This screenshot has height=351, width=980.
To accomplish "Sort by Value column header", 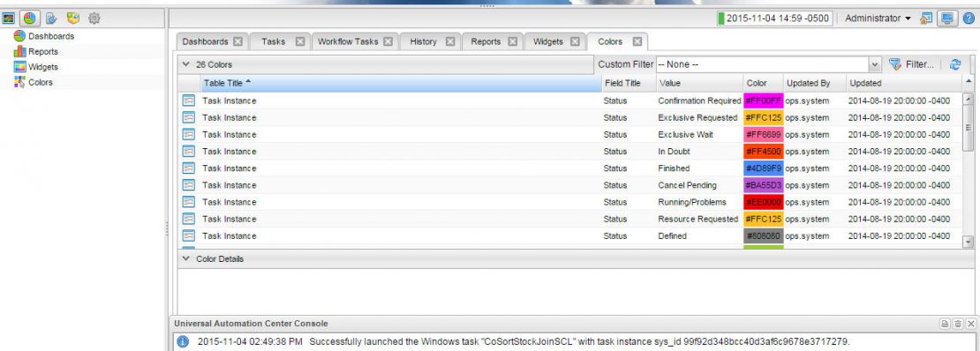I will coord(699,82).
